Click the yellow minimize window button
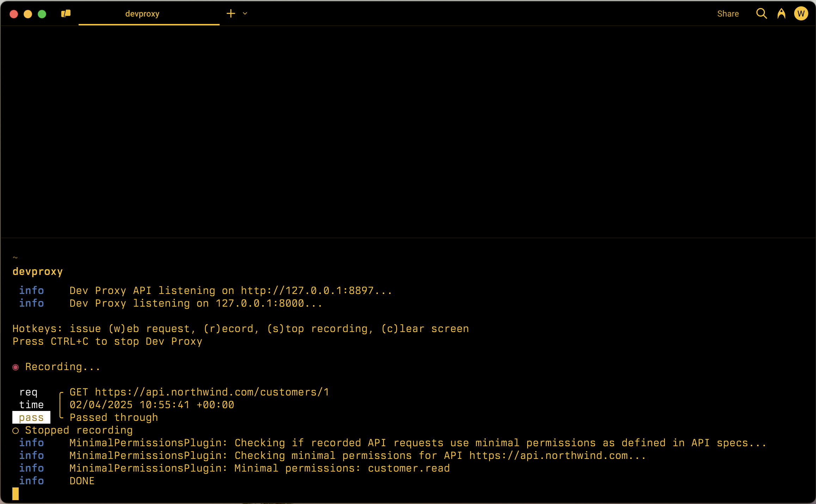 coord(28,14)
